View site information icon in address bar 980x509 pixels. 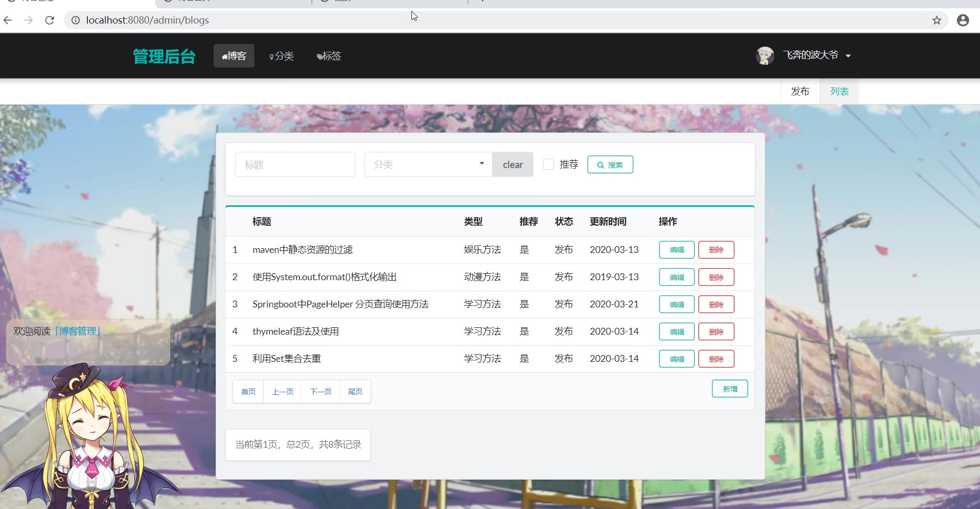point(76,20)
